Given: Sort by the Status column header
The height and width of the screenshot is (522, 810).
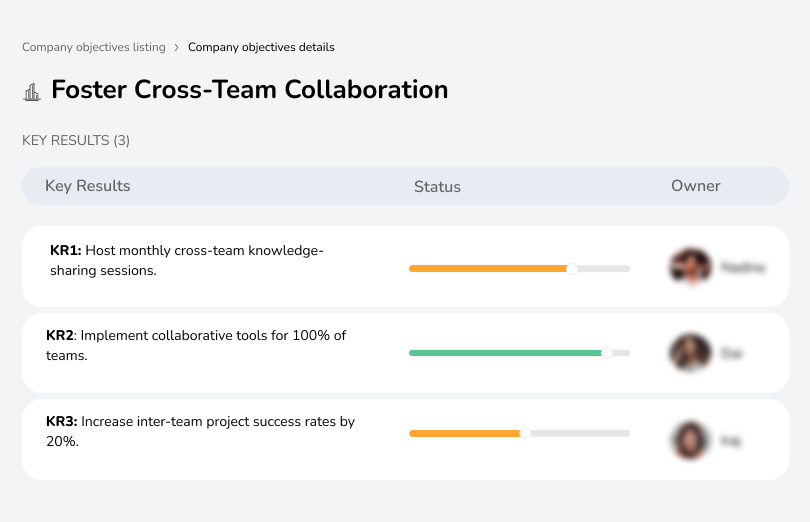Looking at the screenshot, I should coord(437,187).
